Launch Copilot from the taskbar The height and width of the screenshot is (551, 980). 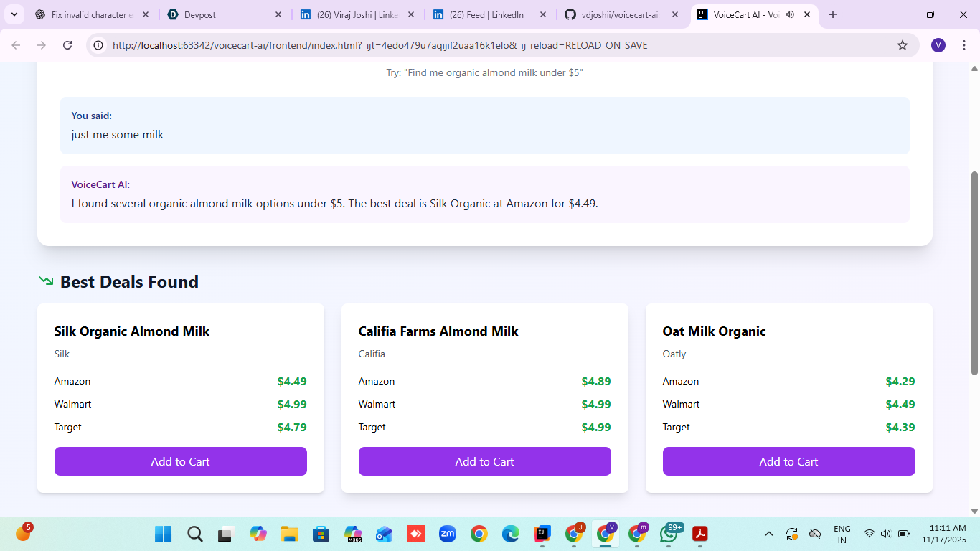(x=258, y=534)
